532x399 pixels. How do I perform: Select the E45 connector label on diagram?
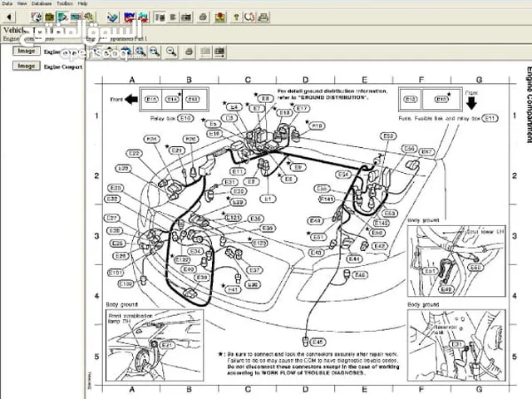317,342
